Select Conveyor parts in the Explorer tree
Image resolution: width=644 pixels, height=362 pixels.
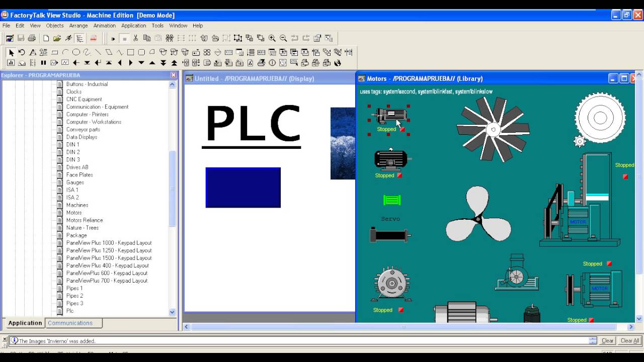(83, 129)
